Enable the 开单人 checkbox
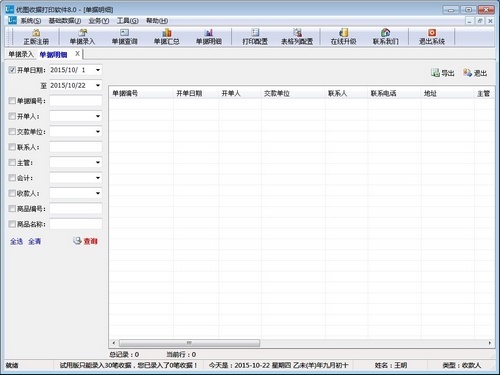 (12, 116)
